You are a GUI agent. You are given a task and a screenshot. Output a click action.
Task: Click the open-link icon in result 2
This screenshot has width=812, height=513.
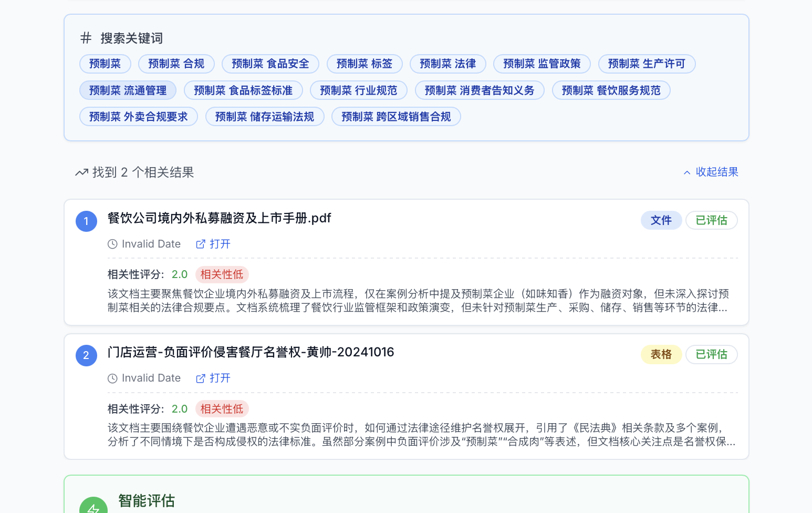pyautogui.click(x=201, y=378)
